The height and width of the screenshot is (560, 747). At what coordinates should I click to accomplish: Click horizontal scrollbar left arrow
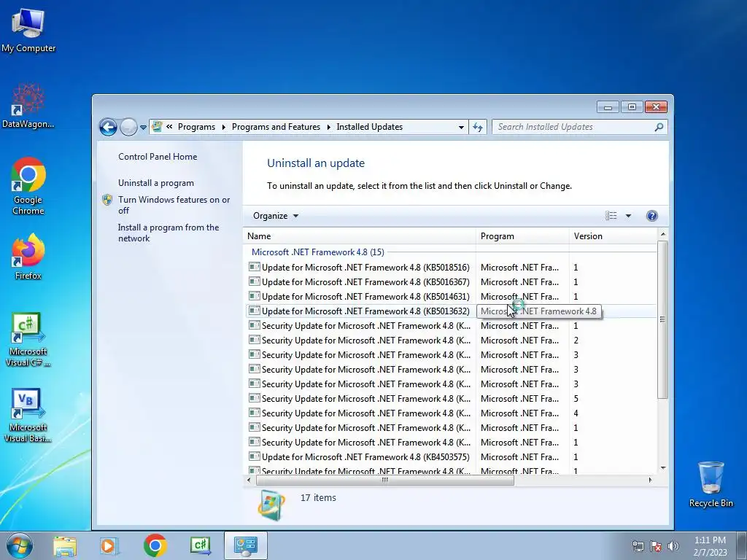coord(249,481)
